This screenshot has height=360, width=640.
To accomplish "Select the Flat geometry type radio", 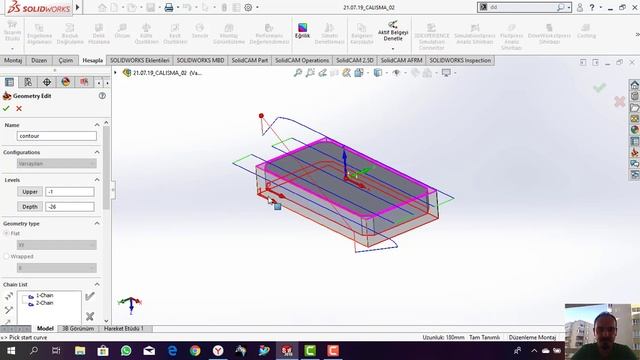I will point(6,233).
